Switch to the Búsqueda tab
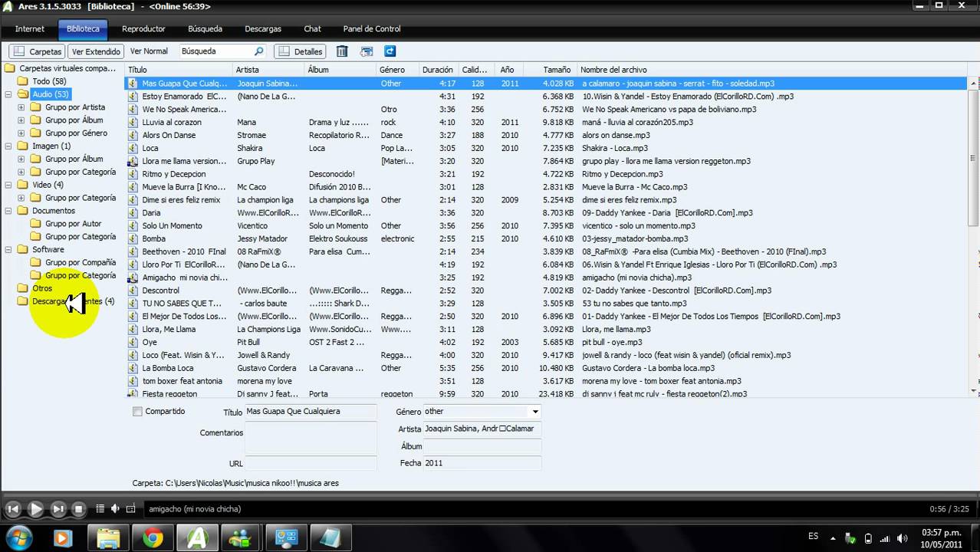The image size is (980, 552). click(205, 29)
